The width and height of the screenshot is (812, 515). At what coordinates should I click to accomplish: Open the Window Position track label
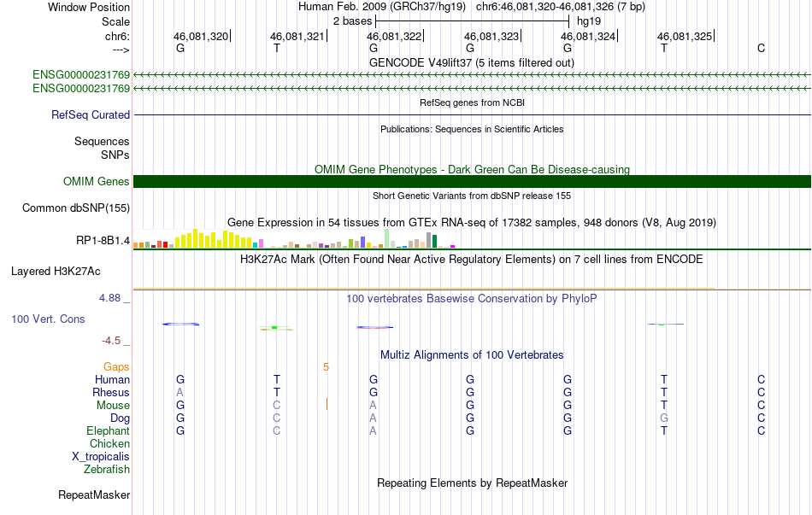coord(89,7)
